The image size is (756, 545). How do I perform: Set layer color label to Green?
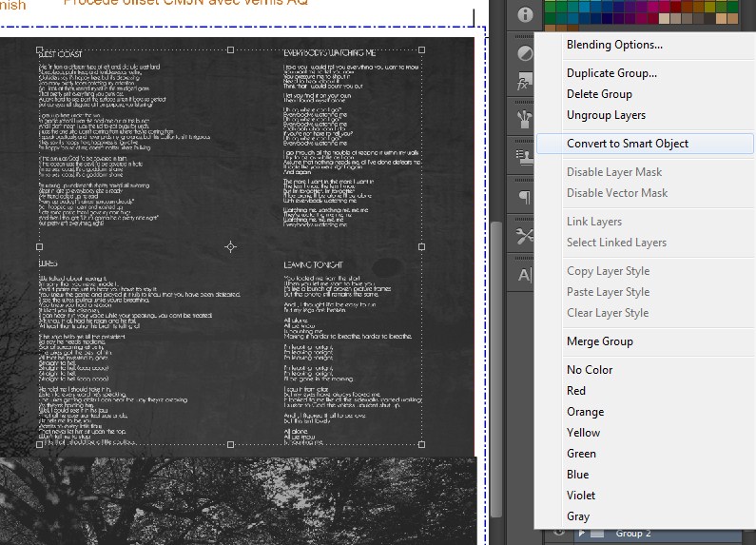point(581,454)
